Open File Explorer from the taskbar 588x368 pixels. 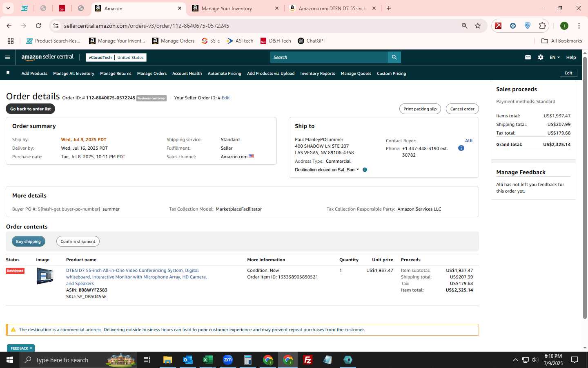coord(167,360)
